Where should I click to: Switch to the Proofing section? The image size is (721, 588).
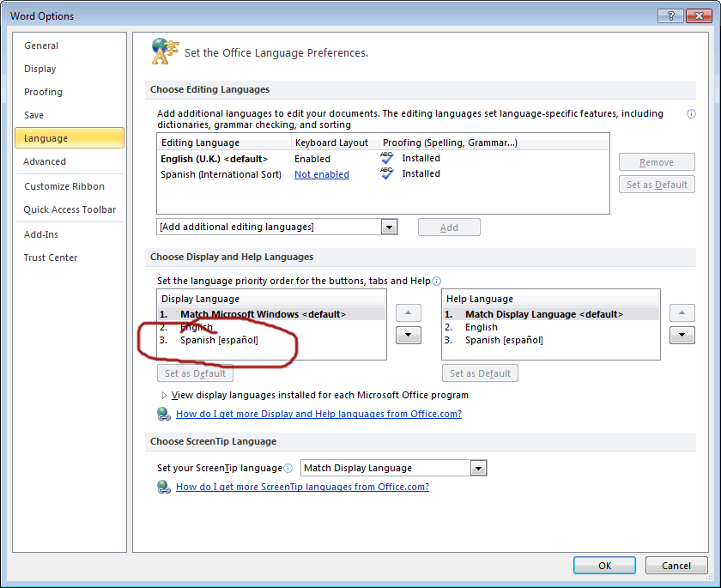click(x=43, y=92)
